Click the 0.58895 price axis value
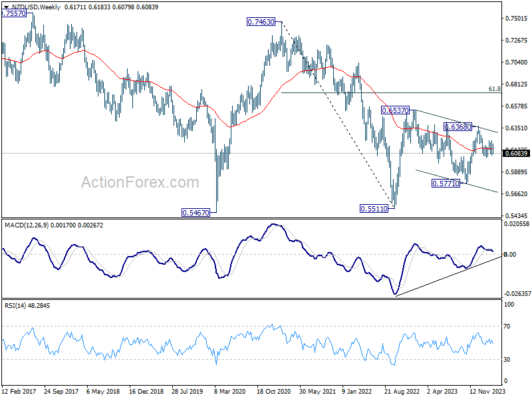The width and height of the screenshot is (532, 399). tap(517, 172)
